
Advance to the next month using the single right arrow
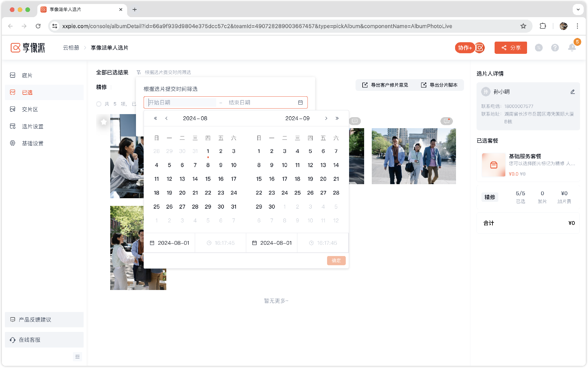(326, 118)
